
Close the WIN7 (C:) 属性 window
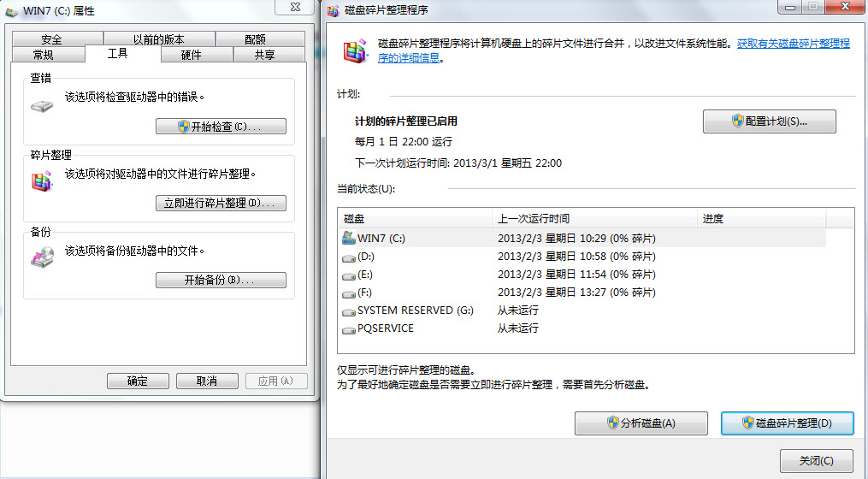click(295, 7)
